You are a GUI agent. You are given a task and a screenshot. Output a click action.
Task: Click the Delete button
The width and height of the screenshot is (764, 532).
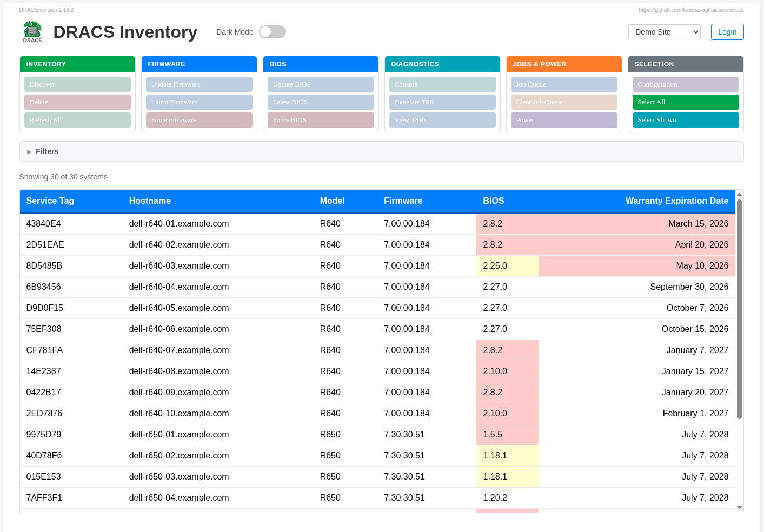click(x=77, y=102)
